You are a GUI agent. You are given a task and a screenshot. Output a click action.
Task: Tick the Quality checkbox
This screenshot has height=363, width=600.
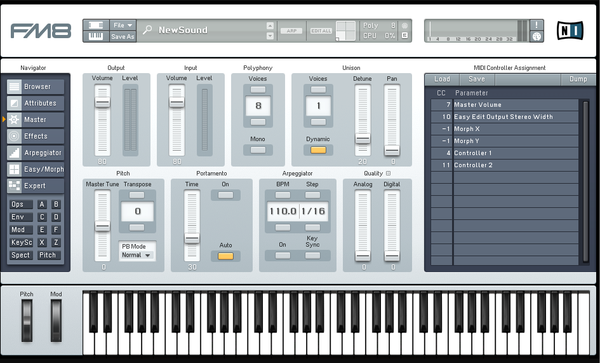[388, 173]
